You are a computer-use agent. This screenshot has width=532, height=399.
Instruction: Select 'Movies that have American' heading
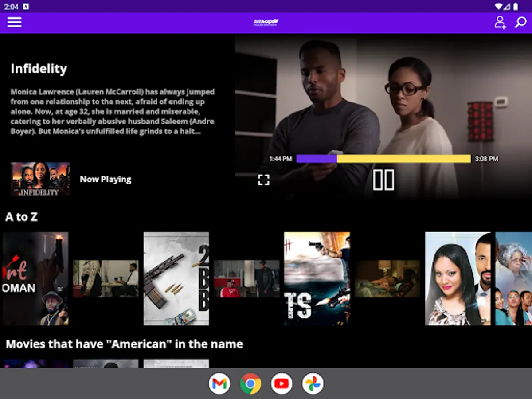pyautogui.click(x=124, y=344)
